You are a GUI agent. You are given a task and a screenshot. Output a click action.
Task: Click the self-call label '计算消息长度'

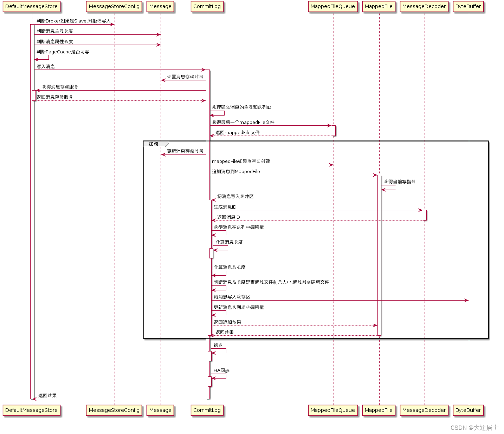click(229, 242)
